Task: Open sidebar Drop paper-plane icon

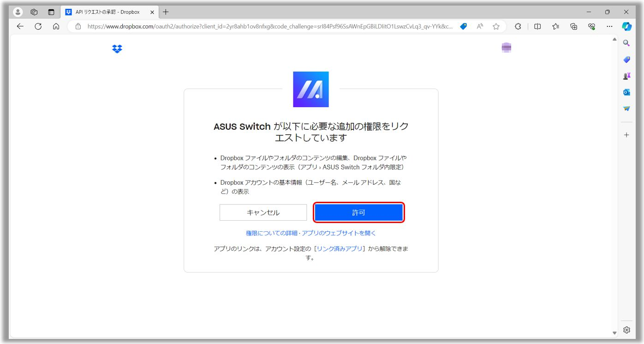Action: tap(626, 109)
